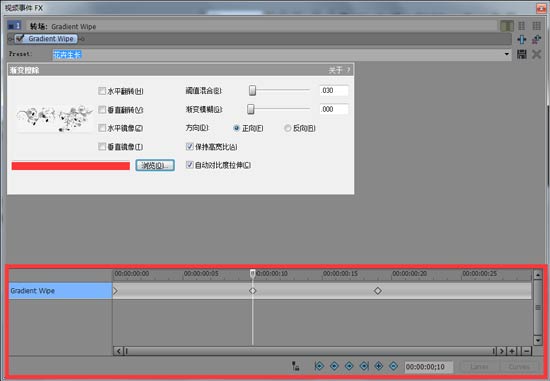550x381 pixels.
Task: Select the grid view layout icon in the header
Action: pos(536,26)
